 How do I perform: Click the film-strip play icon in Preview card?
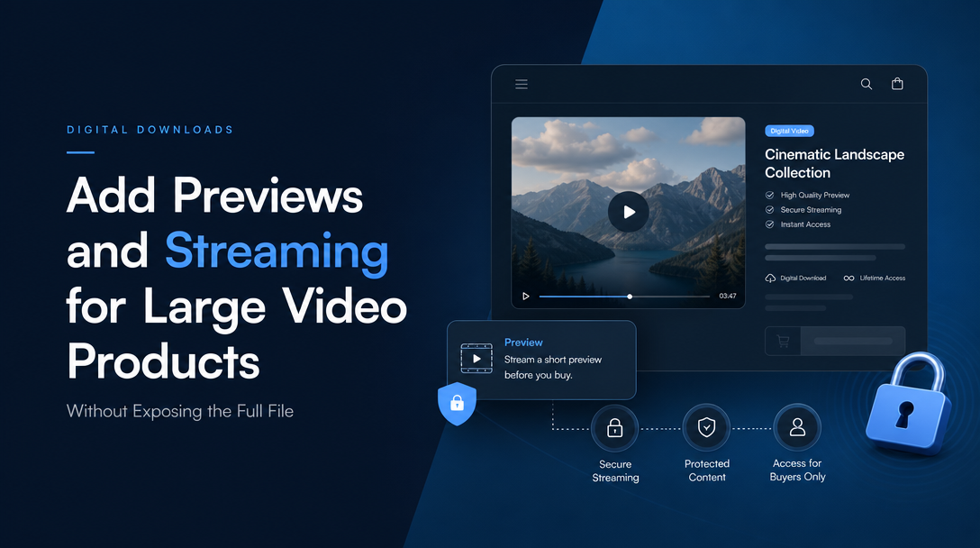[476, 359]
